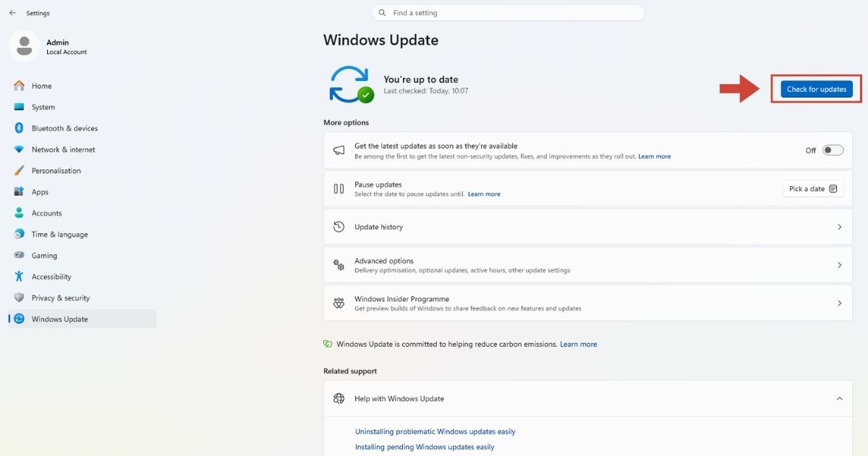Open Installing pending Windows updates easily link
This screenshot has width=868, height=456.
coord(425,447)
